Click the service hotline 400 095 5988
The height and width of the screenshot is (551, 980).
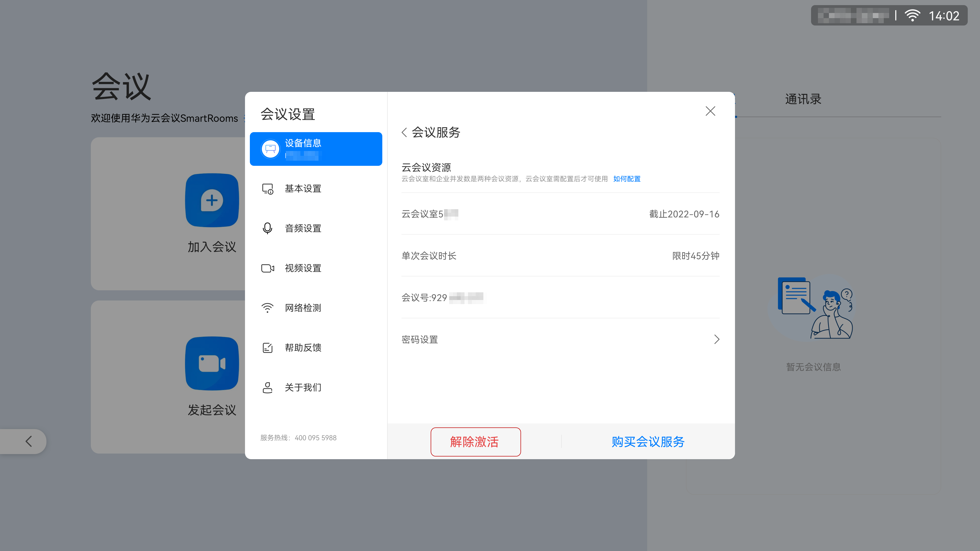click(315, 438)
